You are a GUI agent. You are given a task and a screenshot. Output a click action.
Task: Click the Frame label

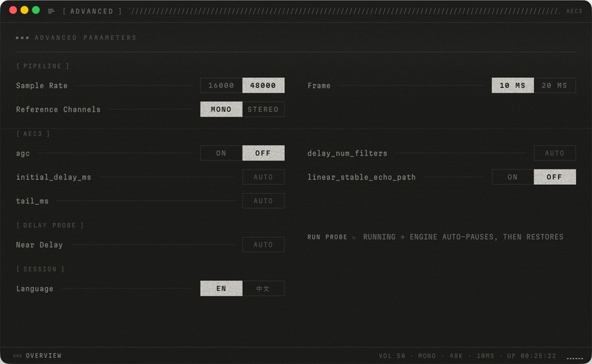click(319, 86)
